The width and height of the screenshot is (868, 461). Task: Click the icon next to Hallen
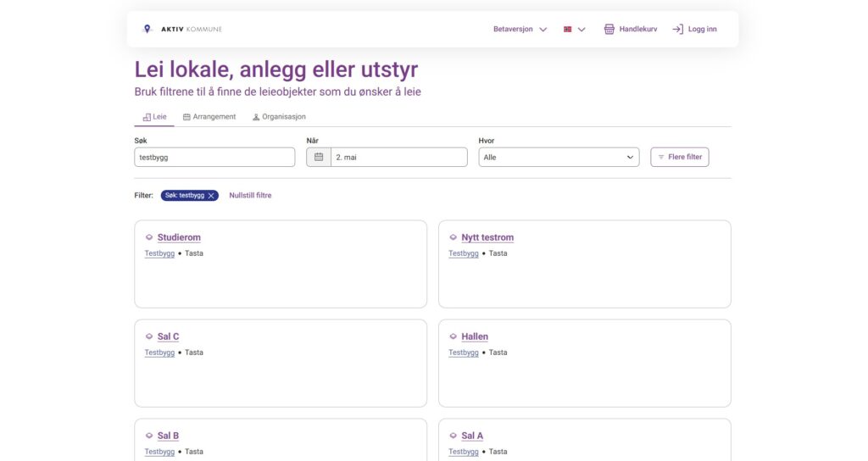[453, 336]
